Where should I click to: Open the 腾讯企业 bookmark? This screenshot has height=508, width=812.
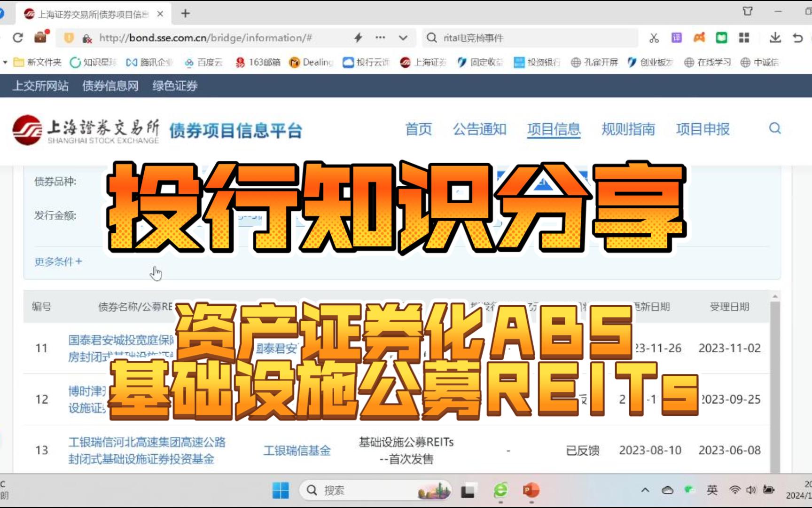pyautogui.click(x=149, y=62)
